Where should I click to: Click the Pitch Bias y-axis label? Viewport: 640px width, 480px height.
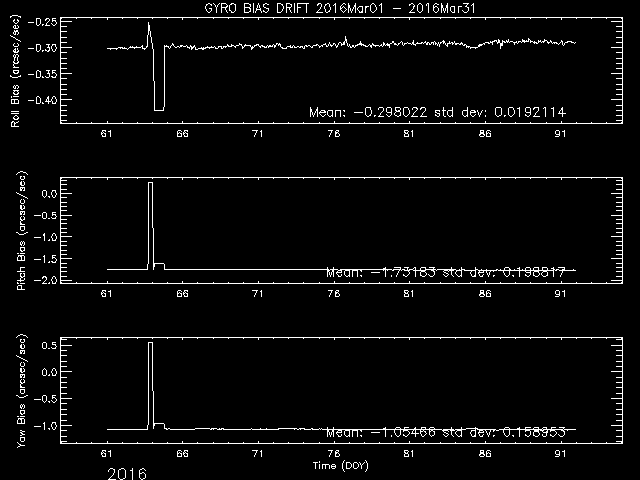click(x=21, y=231)
